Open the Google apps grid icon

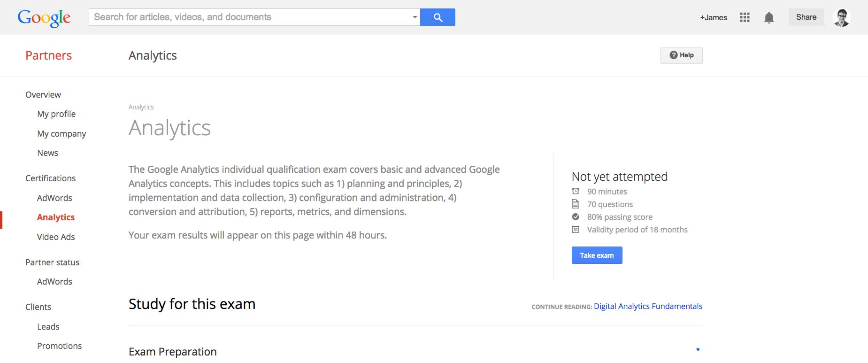click(745, 17)
